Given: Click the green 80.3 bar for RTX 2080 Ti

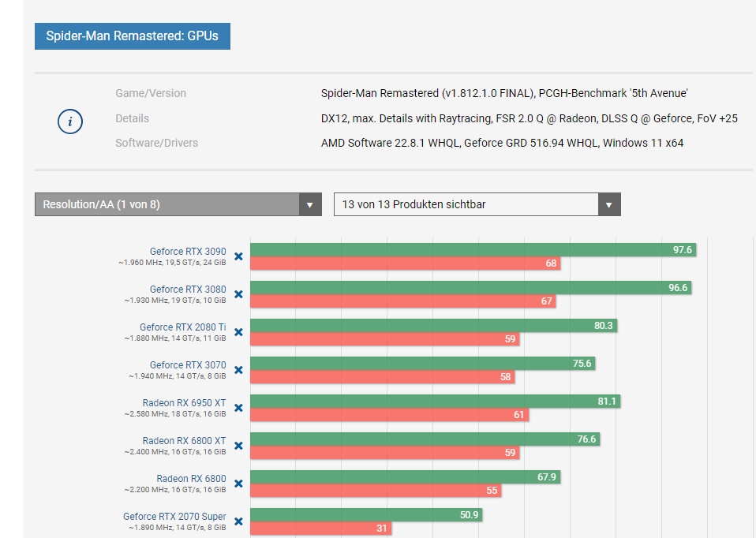Looking at the screenshot, I should (433, 325).
